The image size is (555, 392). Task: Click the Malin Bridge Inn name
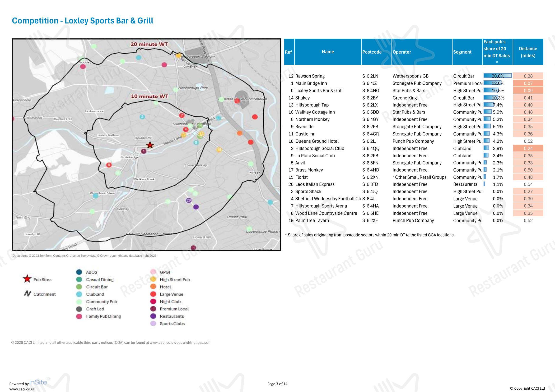click(311, 83)
